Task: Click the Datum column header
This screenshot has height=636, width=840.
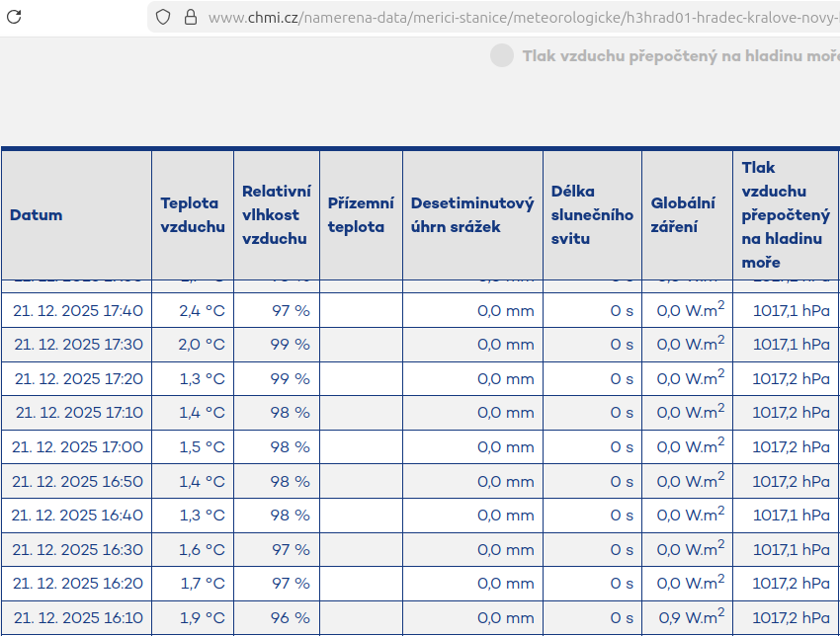Action: [x=37, y=215]
